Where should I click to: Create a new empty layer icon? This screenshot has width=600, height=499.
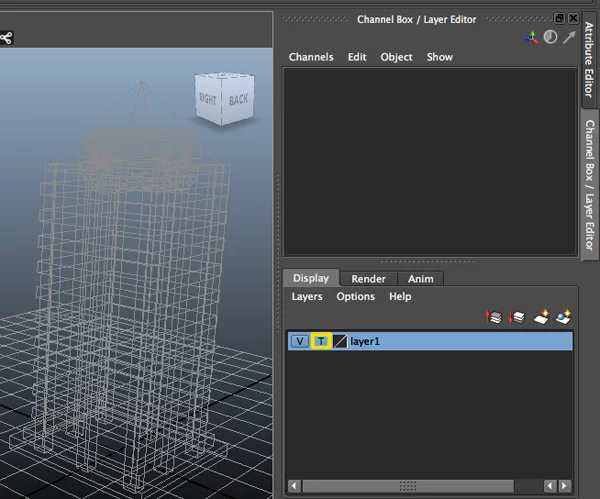pos(541,316)
